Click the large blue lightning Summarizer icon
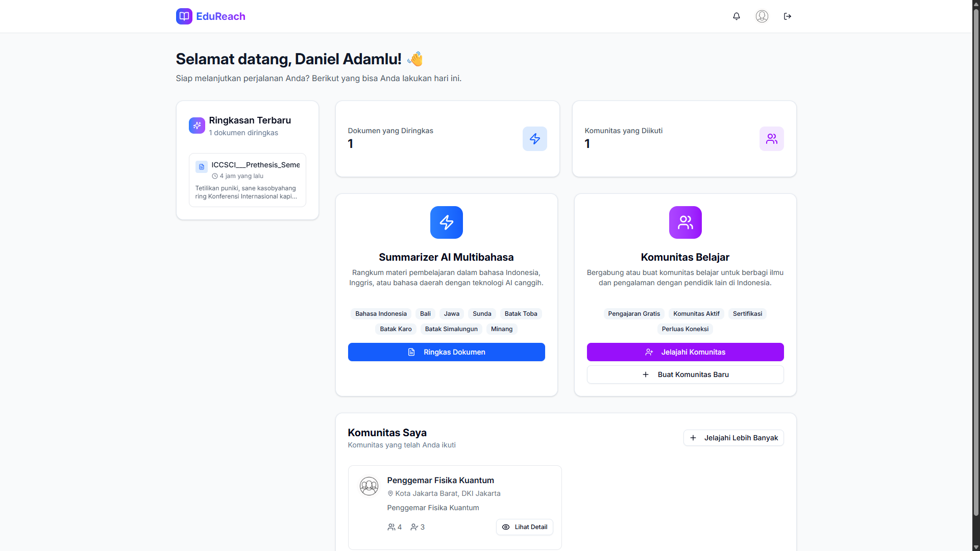This screenshot has width=980, height=551. tap(446, 222)
